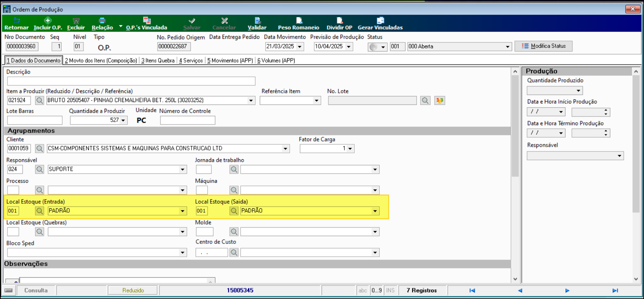Open Data Movimento date dropdown
Screen dimensions: 644x299
coord(300,47)
